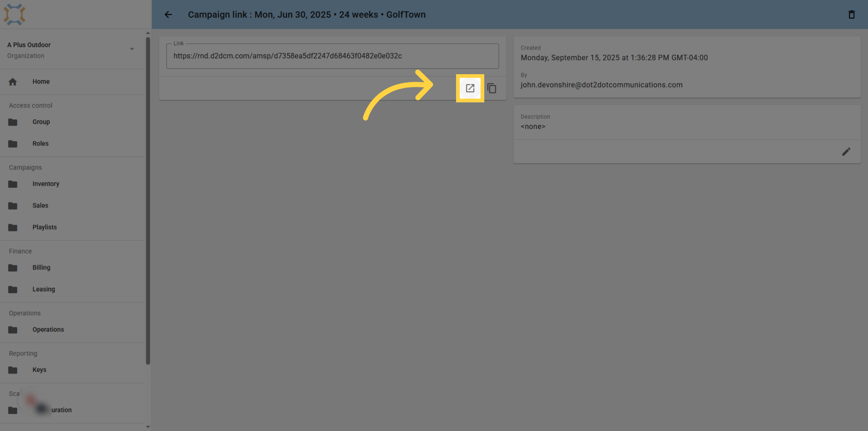
Task: Open the Home menu item
Action: [x=72, y=82]
